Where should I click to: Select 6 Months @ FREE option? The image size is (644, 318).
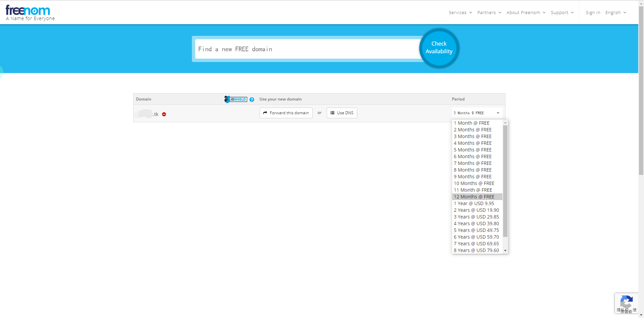tap(477, 156)
